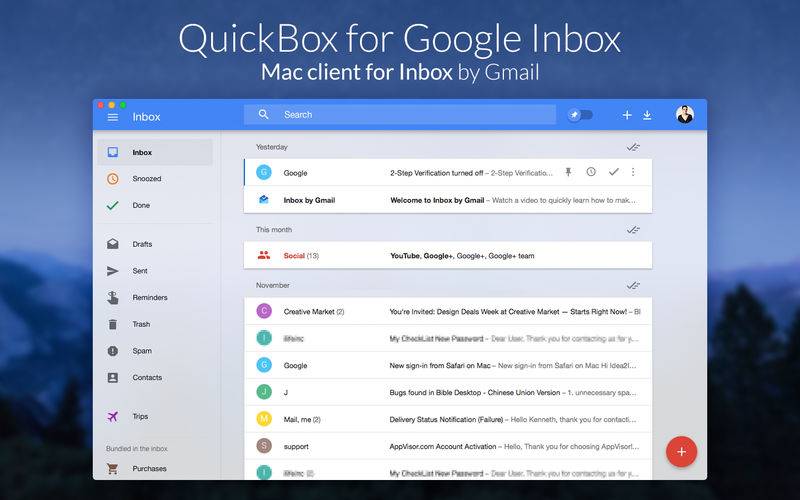Open the account profile picture

click(x=685, y=115)
